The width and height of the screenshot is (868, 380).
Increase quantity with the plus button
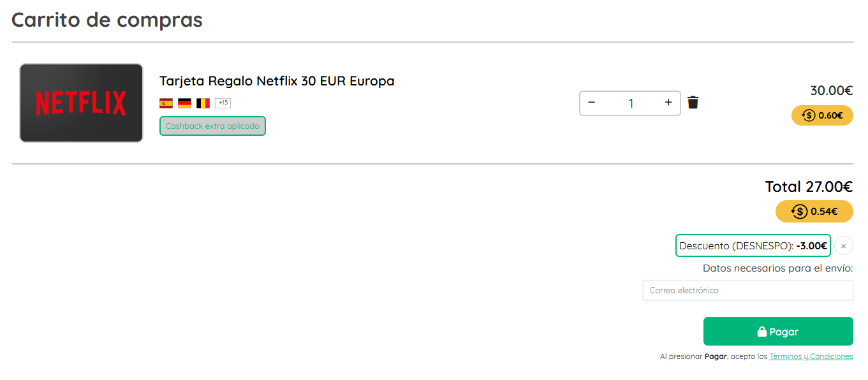pos(668,103)
